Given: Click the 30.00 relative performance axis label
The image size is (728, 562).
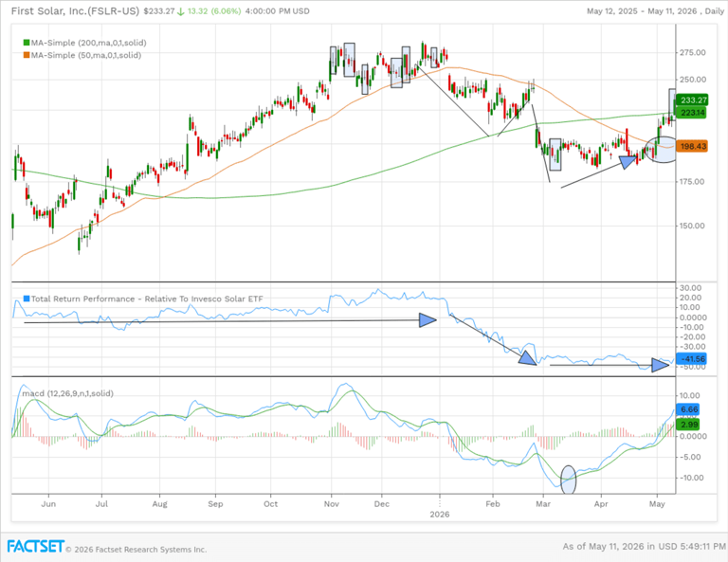Looking at the screenshot, I should tap(691, 288).
